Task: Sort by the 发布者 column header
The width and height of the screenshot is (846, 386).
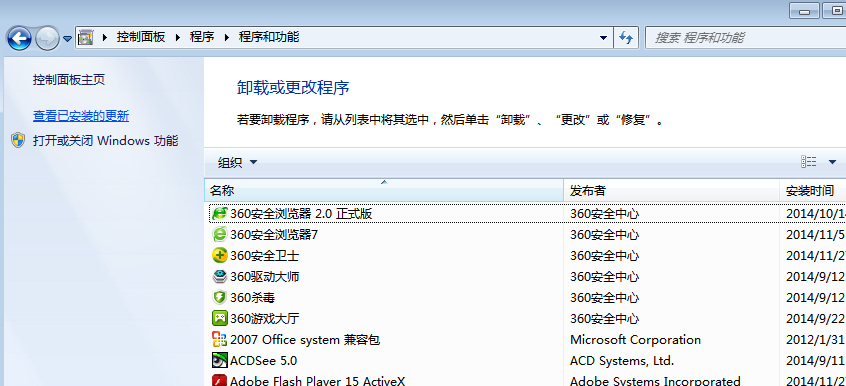Action: [672, 191]
